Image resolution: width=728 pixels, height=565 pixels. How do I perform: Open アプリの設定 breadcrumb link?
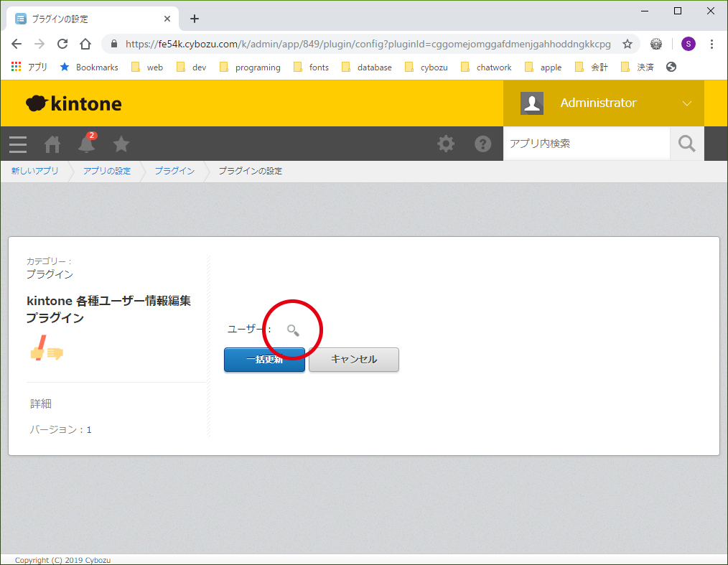(x=107, y=171)
